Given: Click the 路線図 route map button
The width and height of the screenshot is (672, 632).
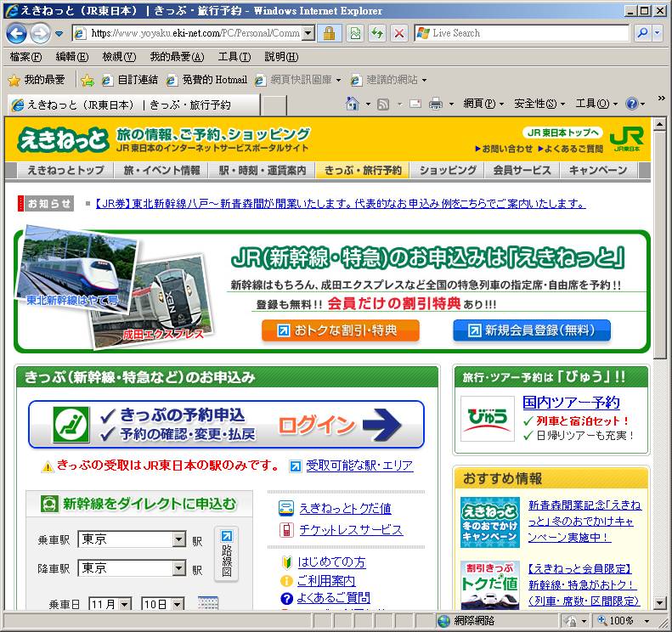Looking at the screenshot, I should tap(226, 554).
